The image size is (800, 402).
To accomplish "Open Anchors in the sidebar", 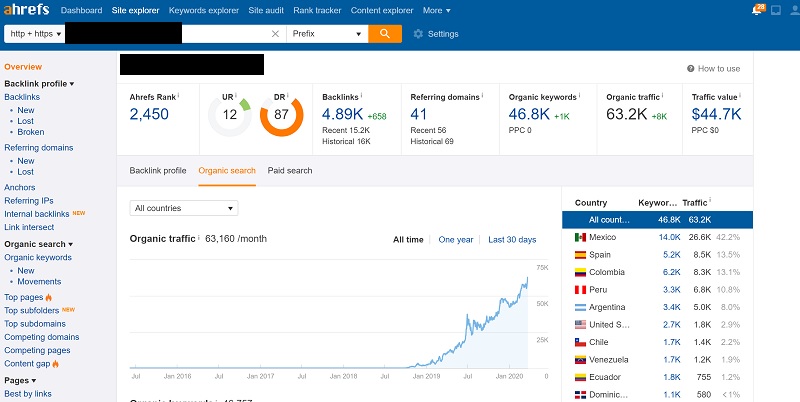I will tap(20, 187).
